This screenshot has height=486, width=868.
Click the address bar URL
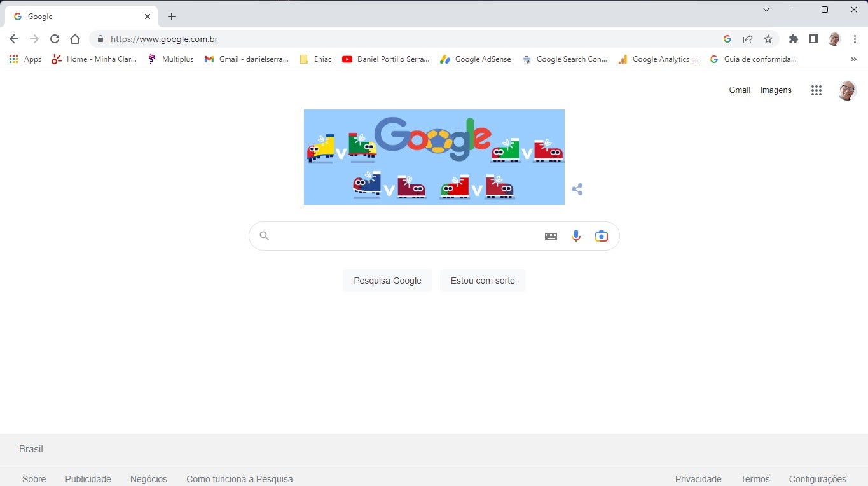164,39
